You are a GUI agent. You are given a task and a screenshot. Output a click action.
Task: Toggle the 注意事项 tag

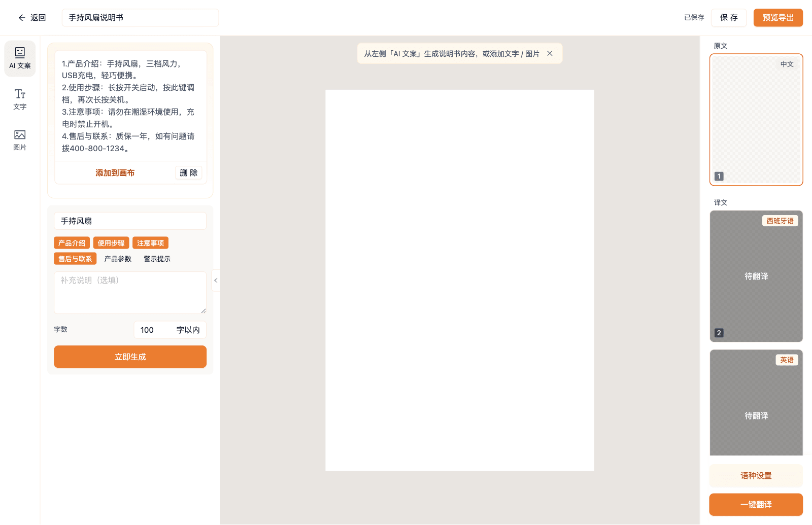(x=150, y=243)
